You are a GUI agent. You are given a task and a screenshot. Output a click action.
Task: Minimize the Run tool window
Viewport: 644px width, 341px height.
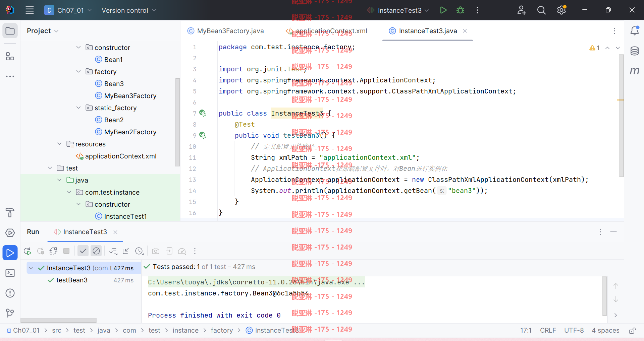[613, 232]
